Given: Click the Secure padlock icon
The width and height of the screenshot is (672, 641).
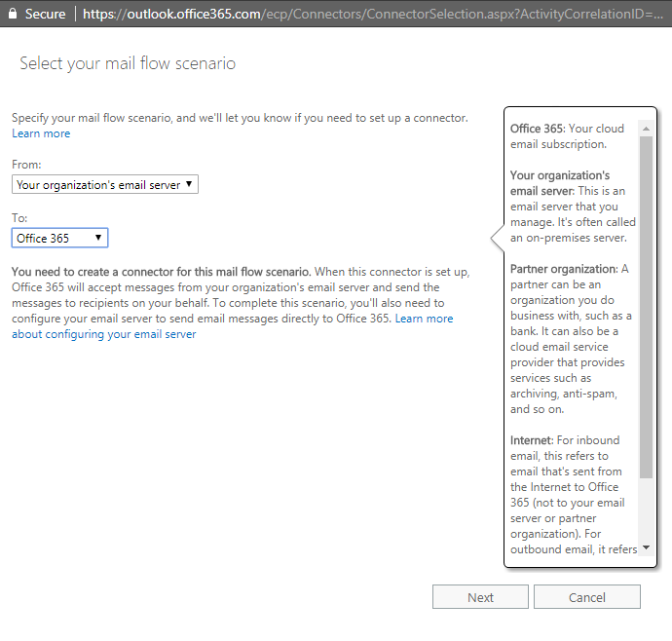Looking at the screenshot, I should click(x=13, y=14).
